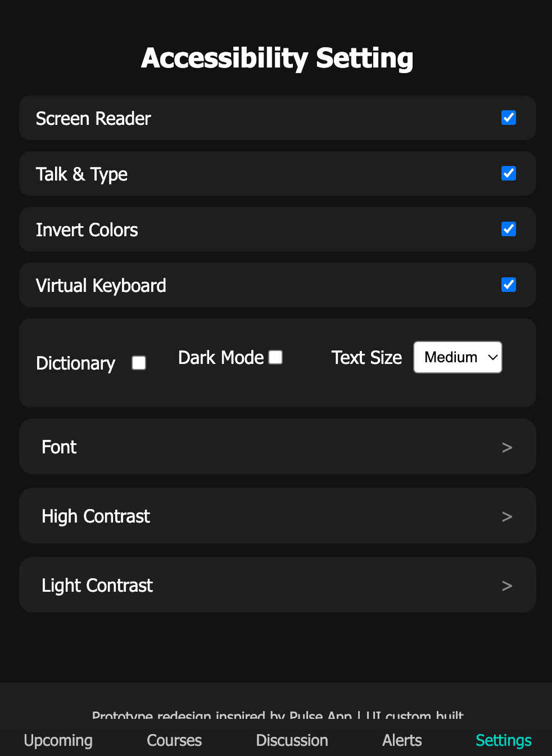The width and height of the screenshot is (552, 756).
Task: Open the High Contrast chevron
Action: pyautogui.click(x=506, y=516)
